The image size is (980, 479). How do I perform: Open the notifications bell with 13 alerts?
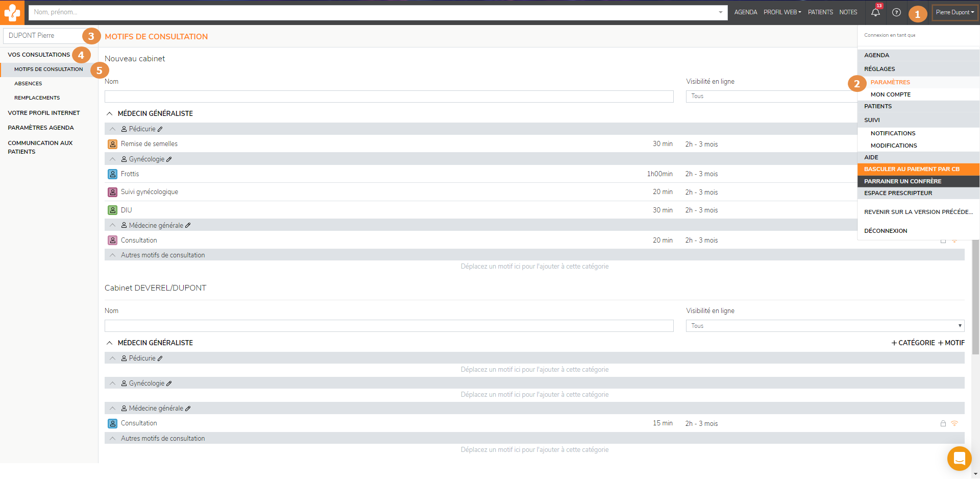pyautogui.click(x=875, y=12)
